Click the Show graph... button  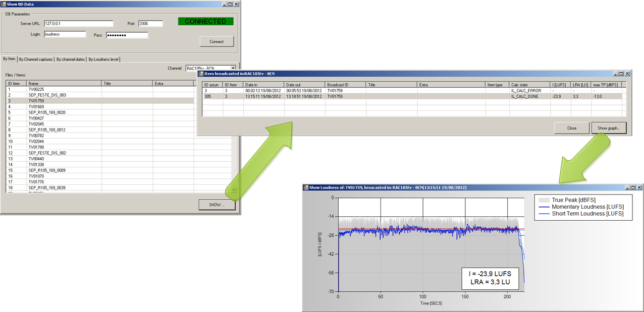click(x=609, y=128)
